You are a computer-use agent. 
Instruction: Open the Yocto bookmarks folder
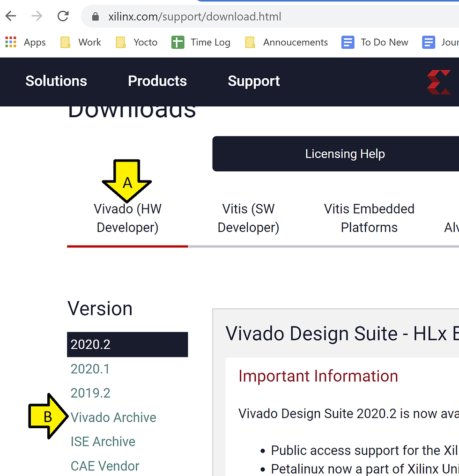click(137, 42)
